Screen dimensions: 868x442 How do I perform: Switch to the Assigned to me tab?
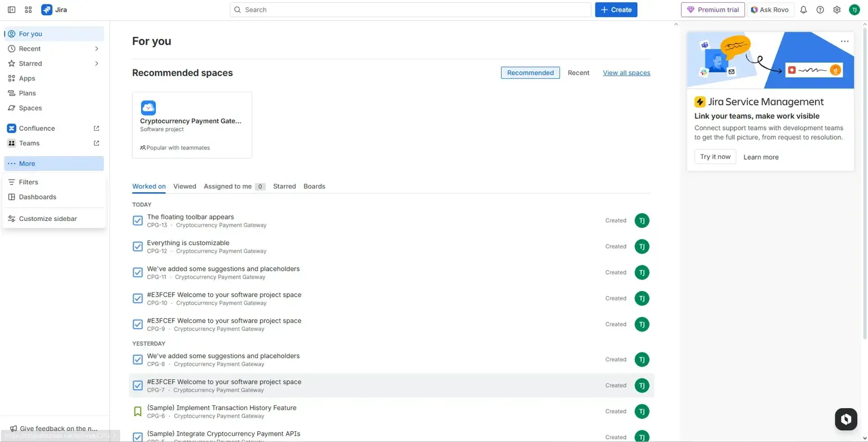(227, 186)
